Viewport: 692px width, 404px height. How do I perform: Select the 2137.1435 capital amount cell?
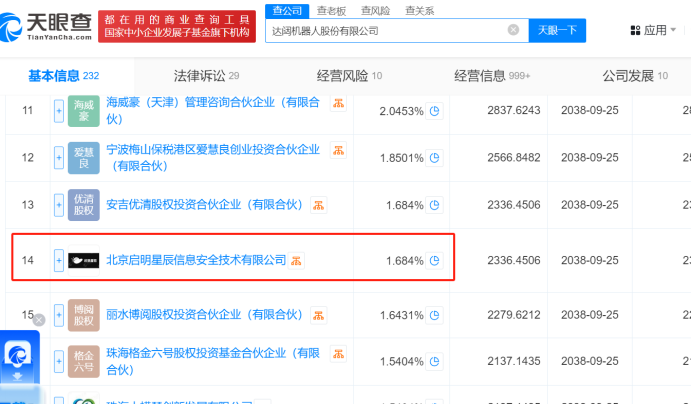click(514, 361)
